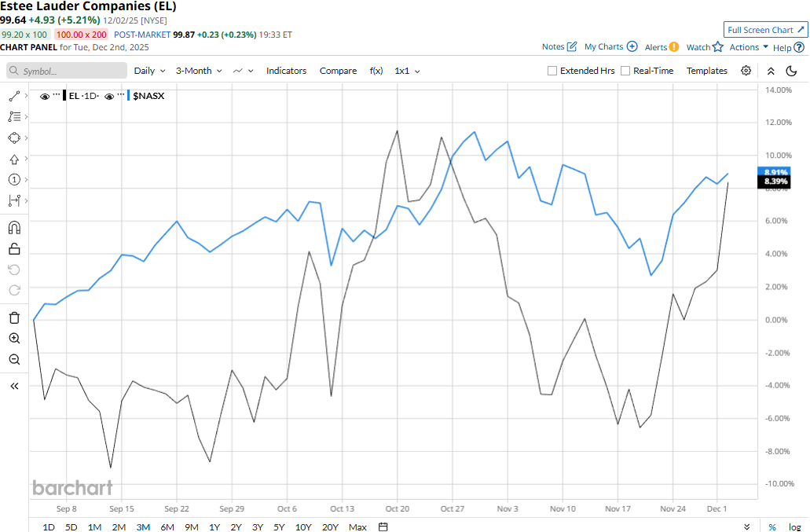810x532 pixels.
Task: Open Templates menu
Action: (x=706, y=71)
